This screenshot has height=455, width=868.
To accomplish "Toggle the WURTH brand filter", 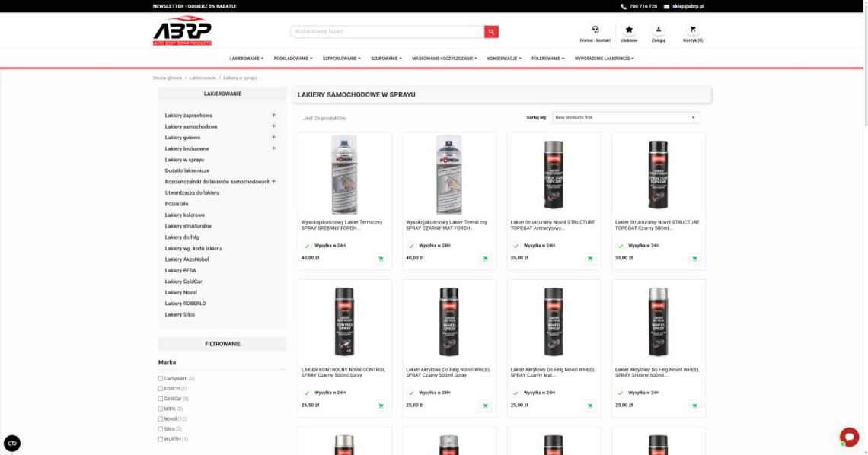I will coord(161,439).
